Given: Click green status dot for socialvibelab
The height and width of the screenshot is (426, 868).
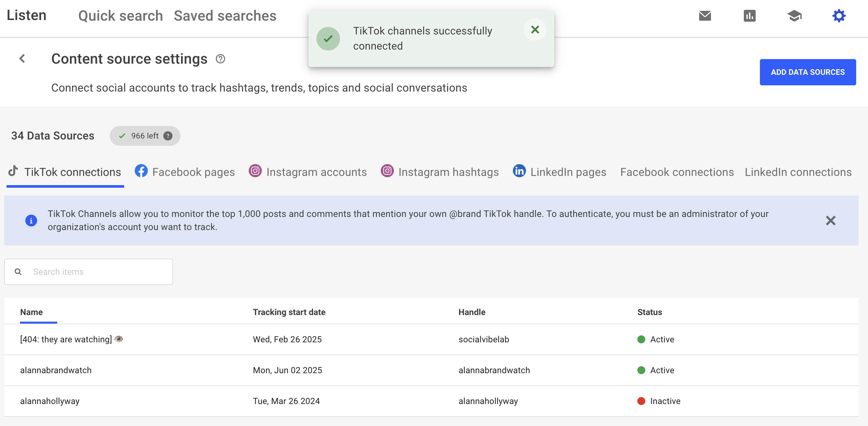Looking at the screenshot, I should 641,340.
